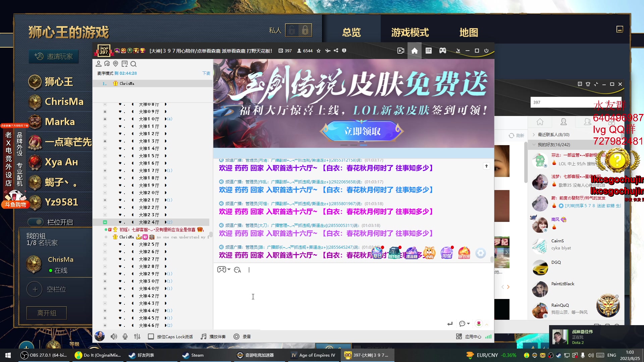Screen dimensions: 644x362
Task: Open the 小狗 activity icon
Action: [x=429, y=253]
